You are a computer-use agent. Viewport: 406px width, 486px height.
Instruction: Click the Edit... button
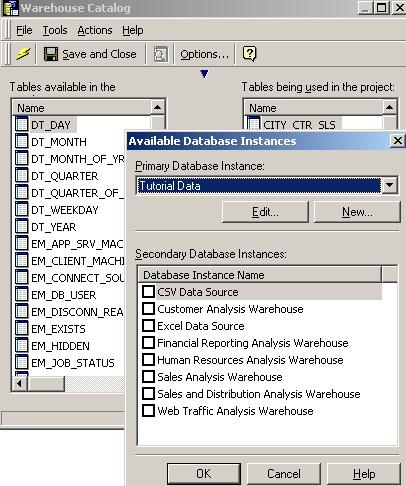click(x=265, y=212)
